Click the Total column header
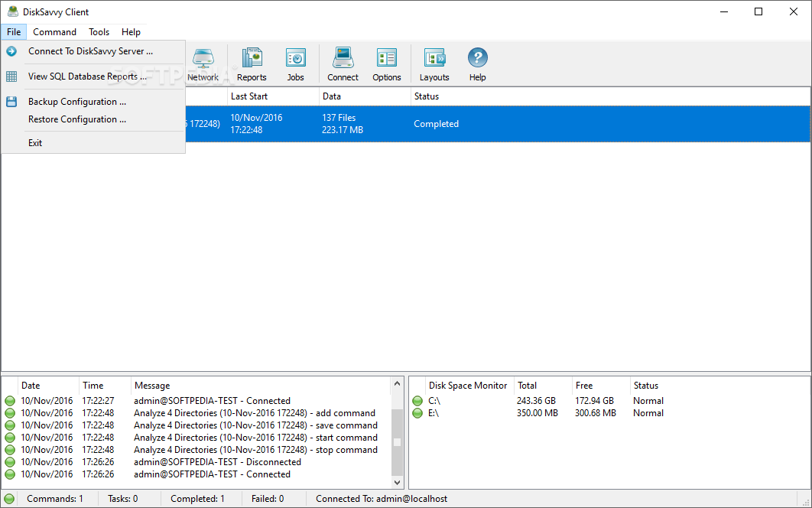The image size is (812, 508). click(x=543, y=385)
